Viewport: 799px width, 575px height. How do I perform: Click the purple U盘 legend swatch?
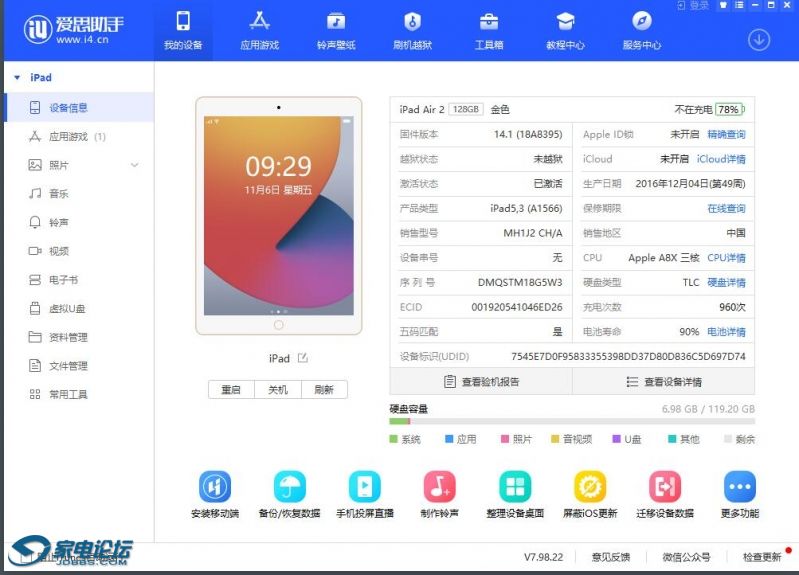pos(616,439)
